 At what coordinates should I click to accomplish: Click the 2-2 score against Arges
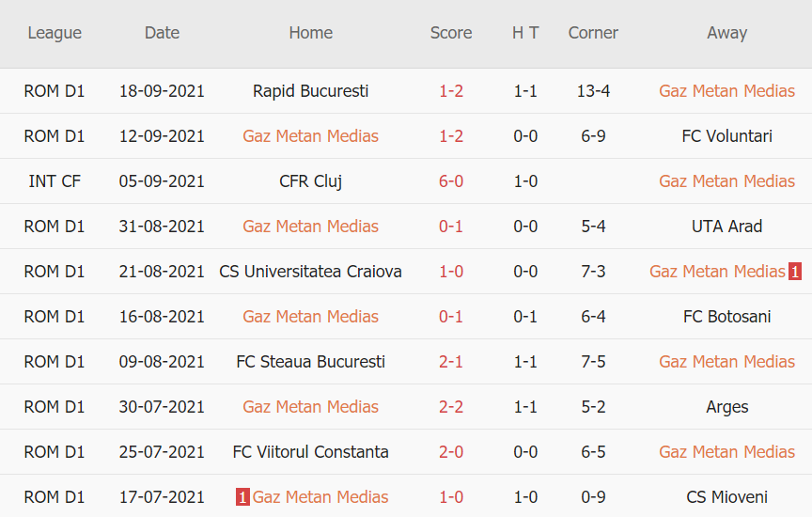click(451, 407)
